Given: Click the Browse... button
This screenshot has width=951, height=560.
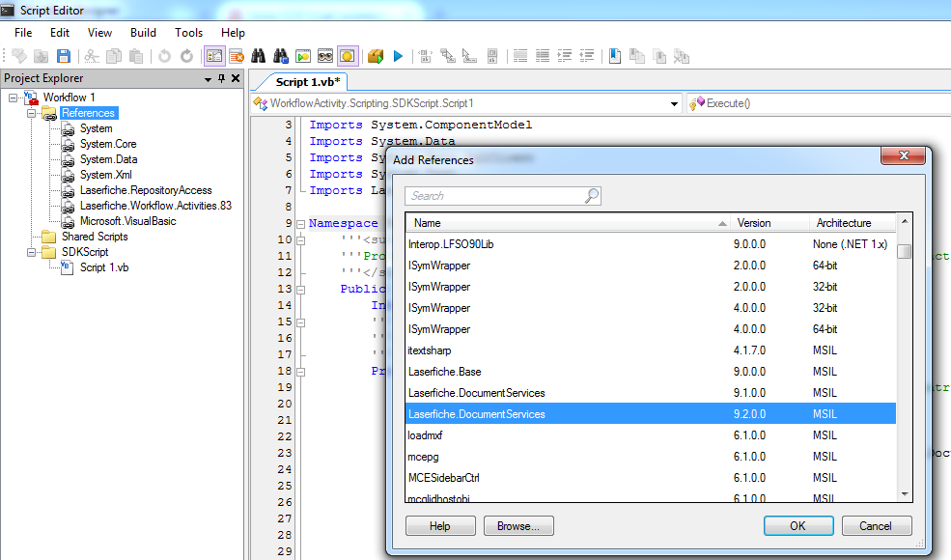Looking at the screenshot, I should tap(518, 526).
